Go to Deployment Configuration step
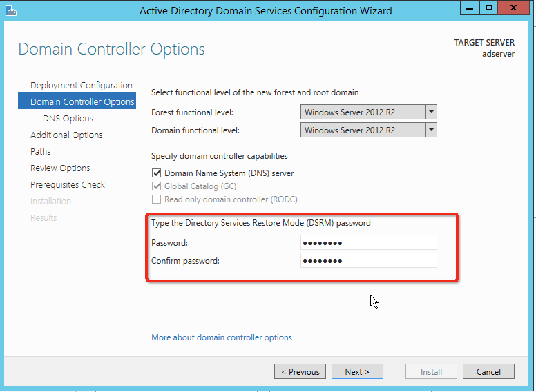536x392 pixels. point(81,86)
